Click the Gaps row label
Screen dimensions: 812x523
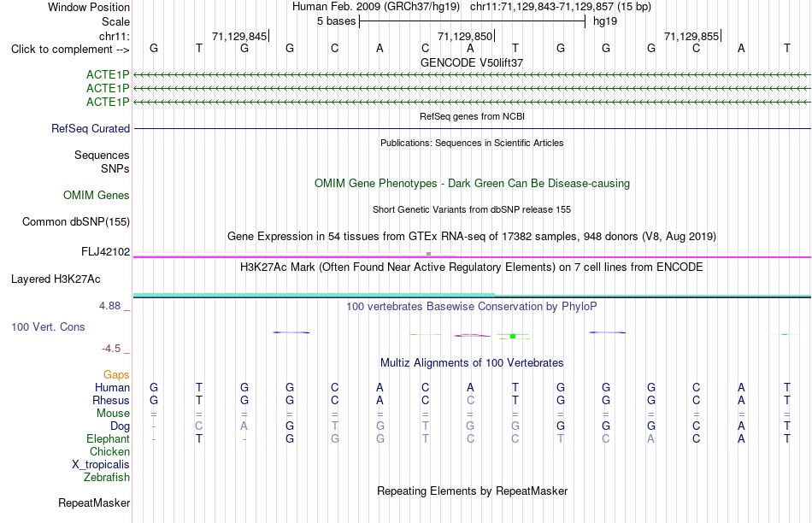point(116,374)
